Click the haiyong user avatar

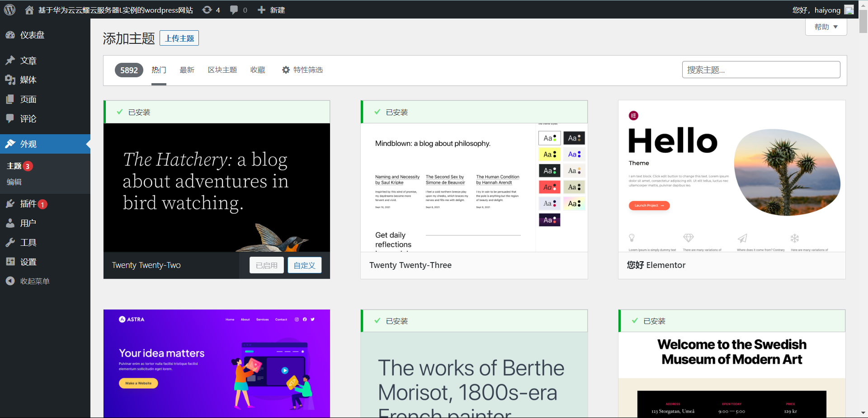[849, 10]
